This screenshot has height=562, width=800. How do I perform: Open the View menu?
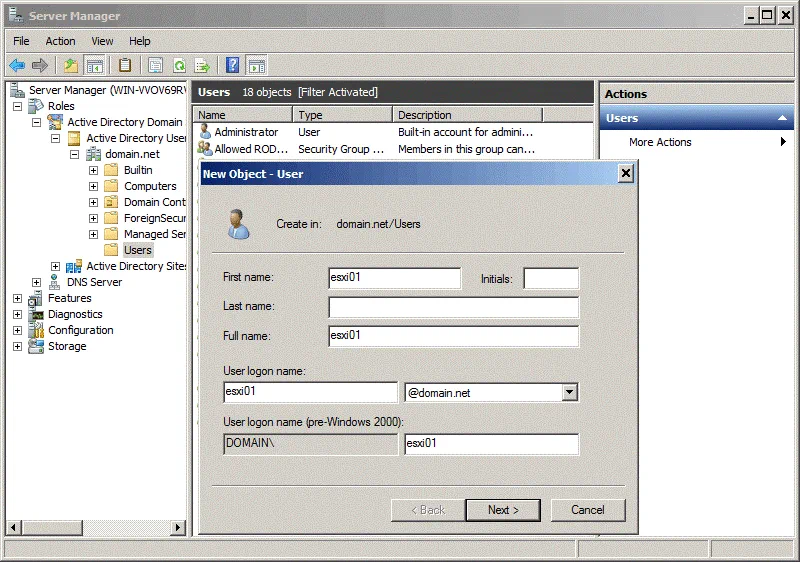pyautogui.click(x=102, y=41)
